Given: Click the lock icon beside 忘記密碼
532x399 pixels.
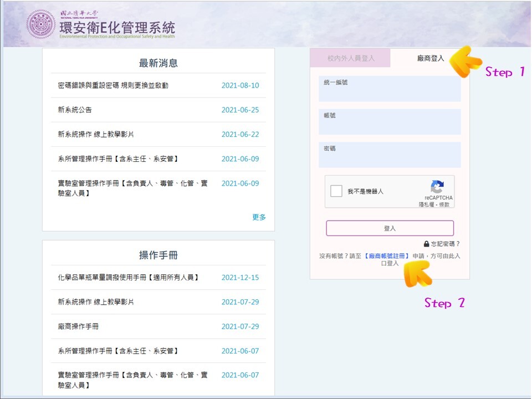Looking at the screenshot, I should [x=426, y=244].
